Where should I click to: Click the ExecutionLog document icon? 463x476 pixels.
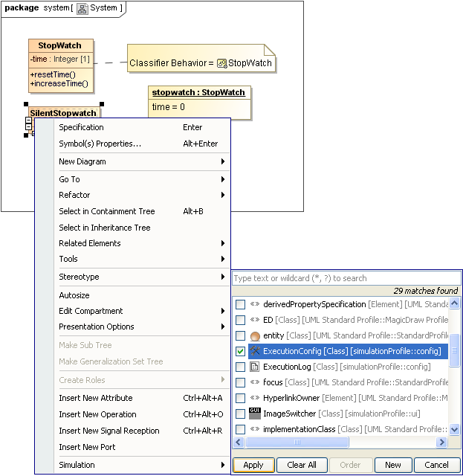pyautogui.click(x=254, y=367)
